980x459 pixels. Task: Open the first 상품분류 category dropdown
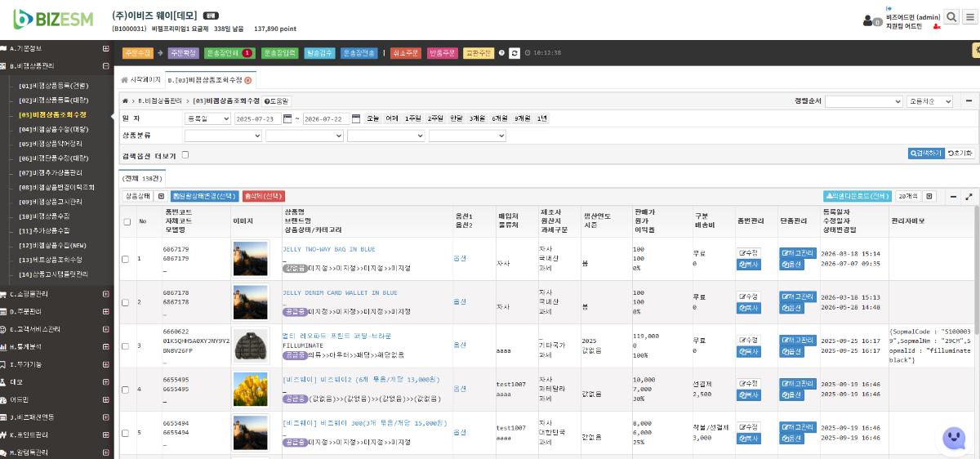[x=223, y=136]
